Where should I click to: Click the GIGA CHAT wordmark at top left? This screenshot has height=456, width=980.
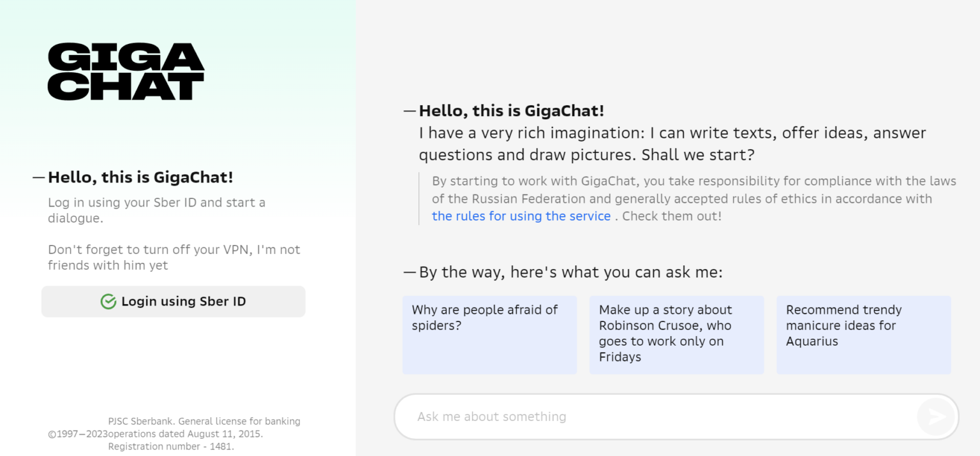[x=126, y=71]
